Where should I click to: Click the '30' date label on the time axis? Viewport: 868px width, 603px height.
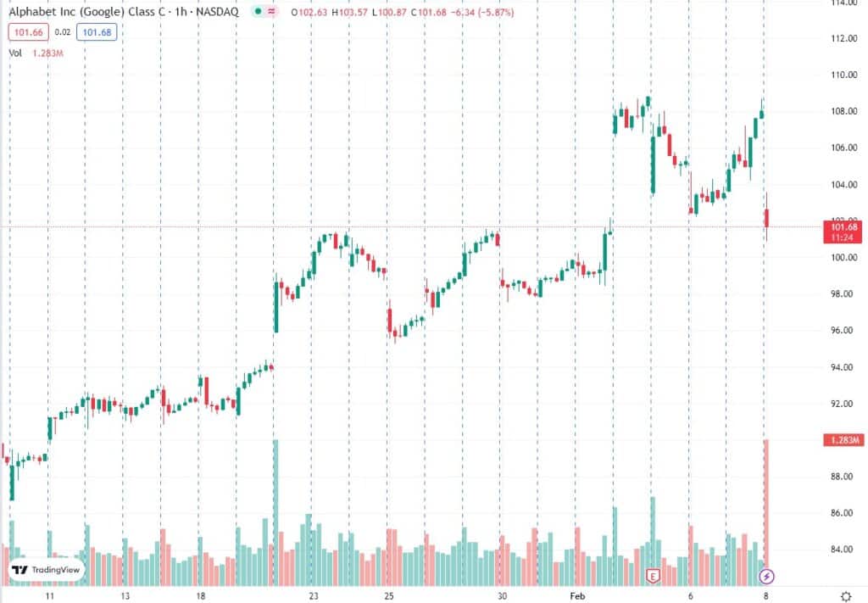pos(502,596)
